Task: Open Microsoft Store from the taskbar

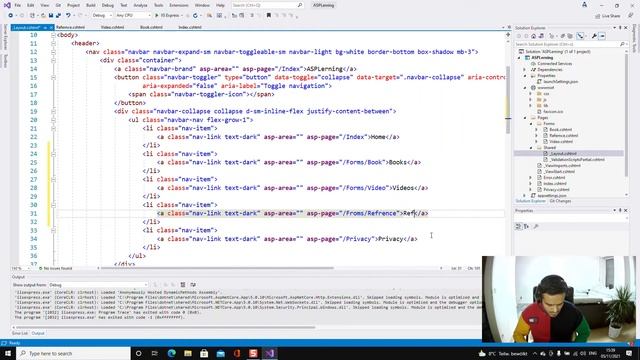Action: (204, 353)
